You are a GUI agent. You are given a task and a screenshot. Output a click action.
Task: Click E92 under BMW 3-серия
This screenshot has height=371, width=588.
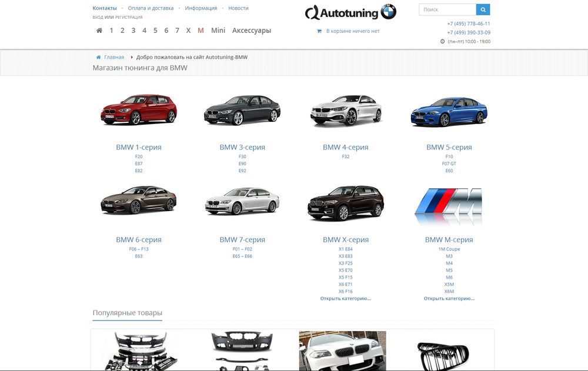click(242, 171)
